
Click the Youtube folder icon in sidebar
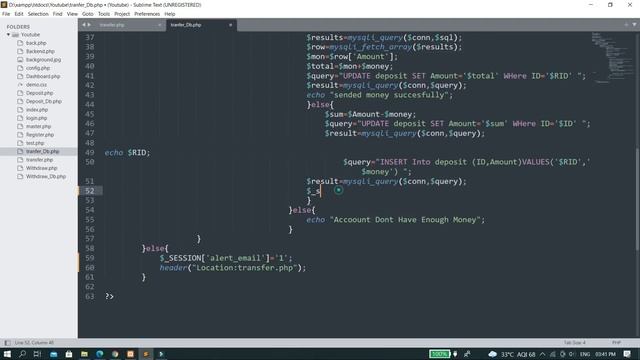click(16, 35)
